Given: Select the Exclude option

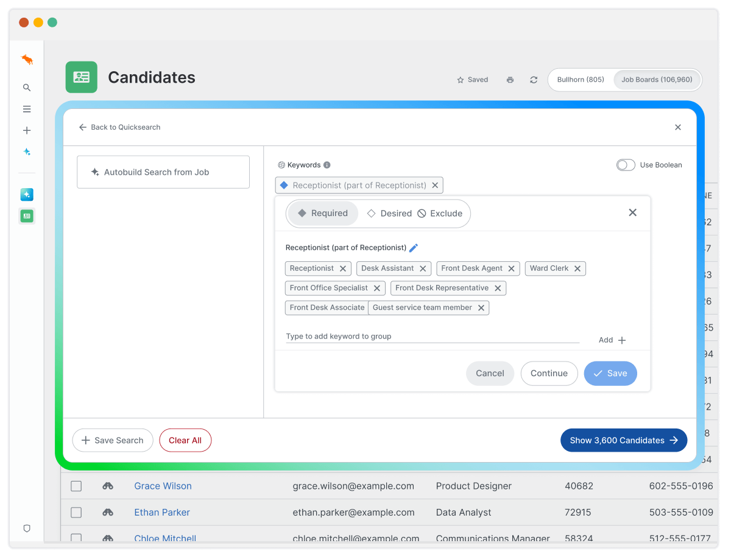Looking at the screenshot, I should point(440,214).
